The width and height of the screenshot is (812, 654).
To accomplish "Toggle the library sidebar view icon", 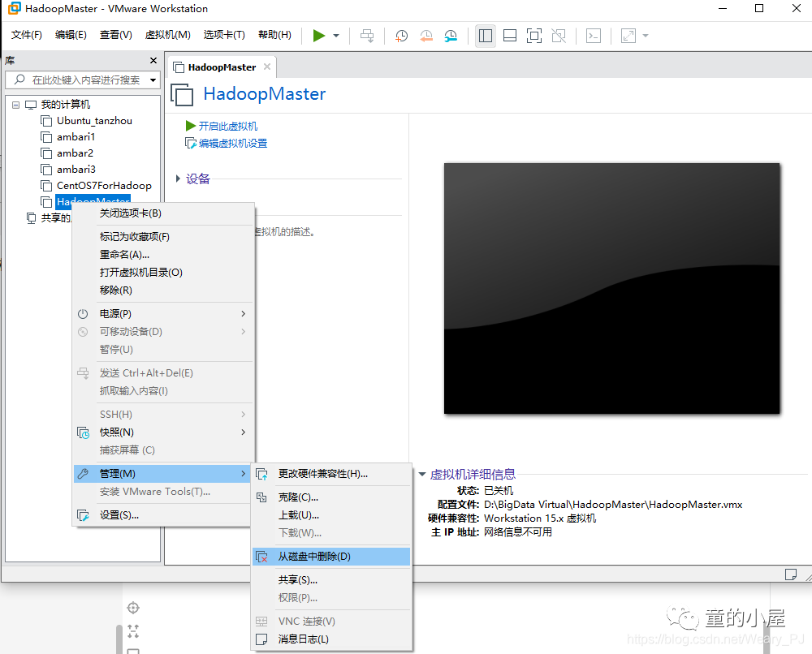I will pyautogui.click(x=486, y=36).
